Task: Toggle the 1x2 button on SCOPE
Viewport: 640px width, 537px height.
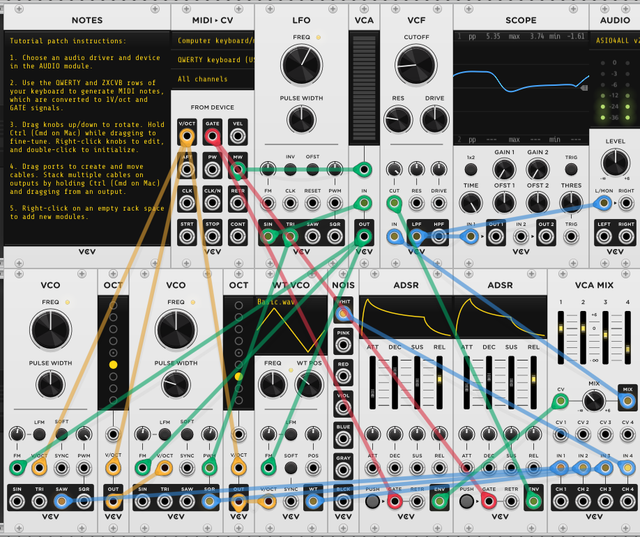Action: 471,169
